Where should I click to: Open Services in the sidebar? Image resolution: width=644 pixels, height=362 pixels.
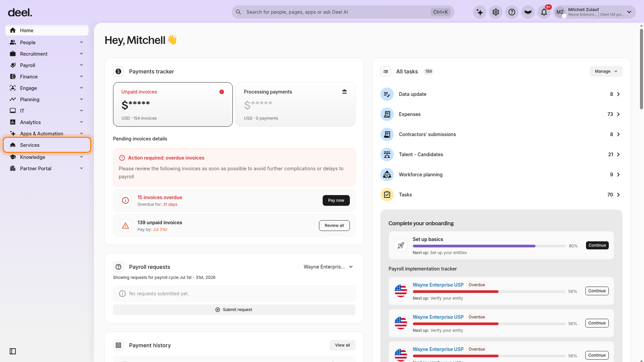tap(47, 145)
